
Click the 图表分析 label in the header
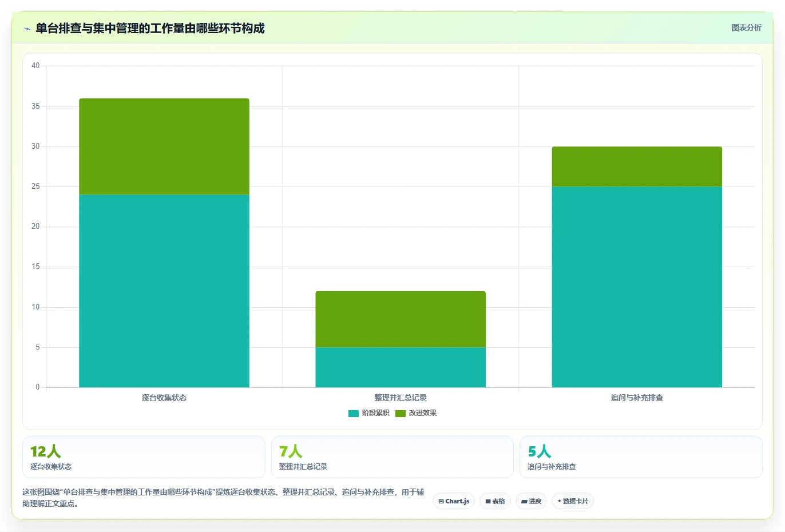click(746, 27)
